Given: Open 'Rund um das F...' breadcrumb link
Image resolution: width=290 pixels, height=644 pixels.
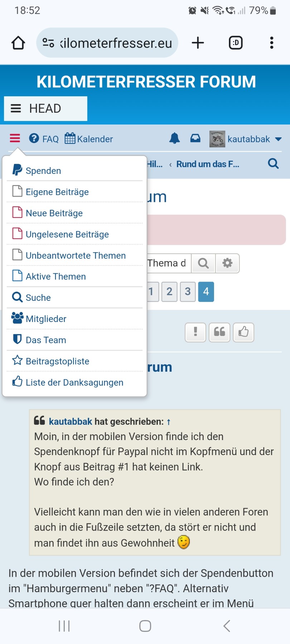Looking at the screenshot, I should (208, 164).
